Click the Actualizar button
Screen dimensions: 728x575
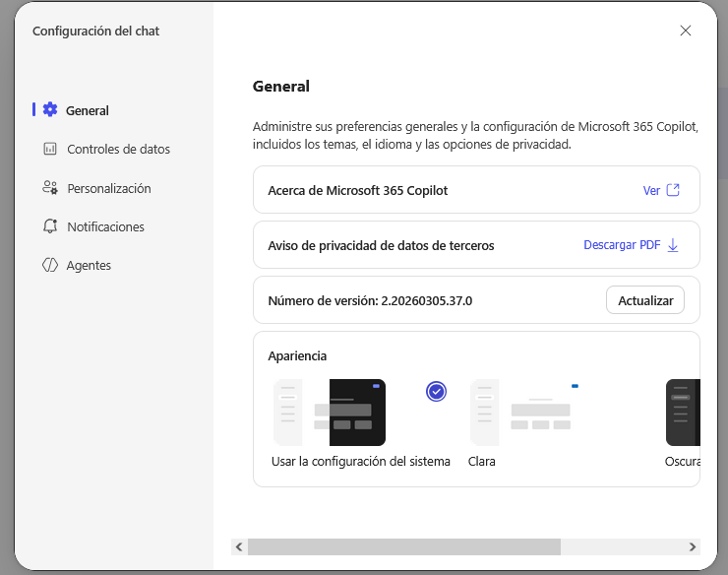pyautogui.click(x=645, y=300)
